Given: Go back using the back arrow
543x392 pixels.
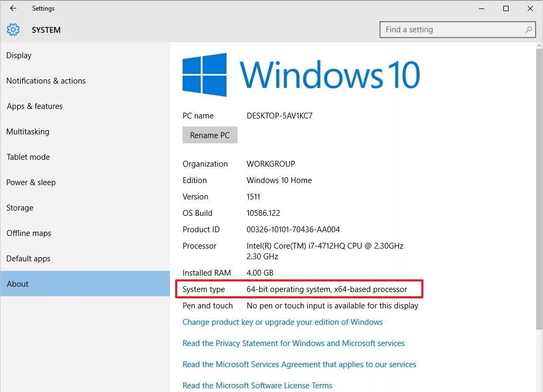Looking at the screenshot, I should click(13, 8).
